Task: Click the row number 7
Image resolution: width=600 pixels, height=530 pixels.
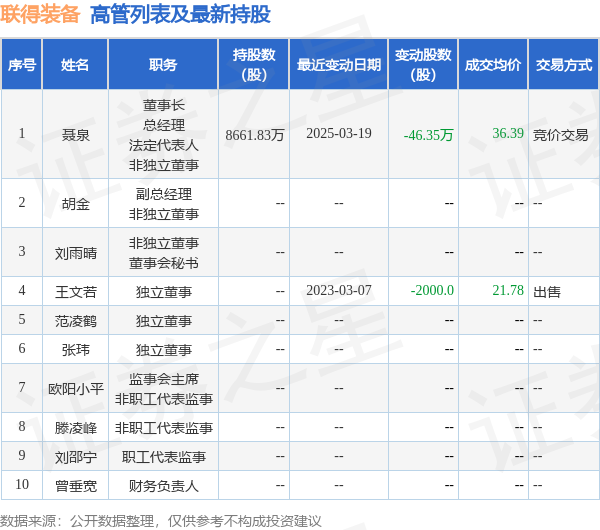Action: point(22,387)
